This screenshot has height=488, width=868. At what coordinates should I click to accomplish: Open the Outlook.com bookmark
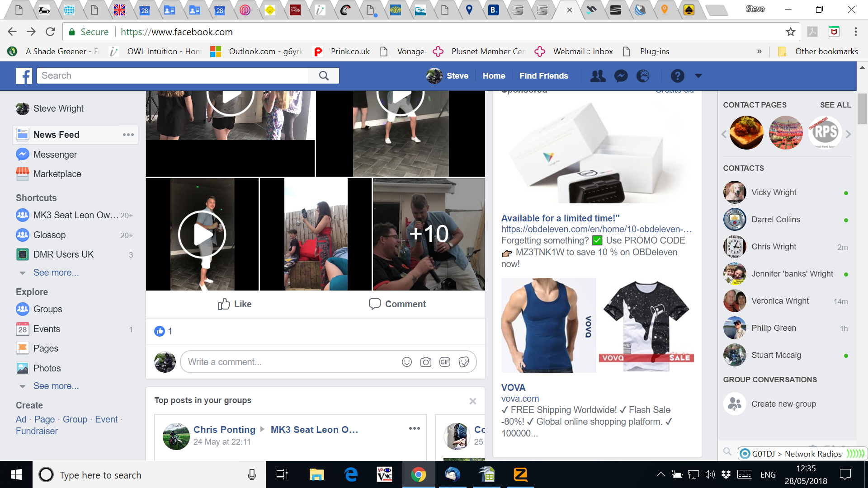(x=257, y=52)
